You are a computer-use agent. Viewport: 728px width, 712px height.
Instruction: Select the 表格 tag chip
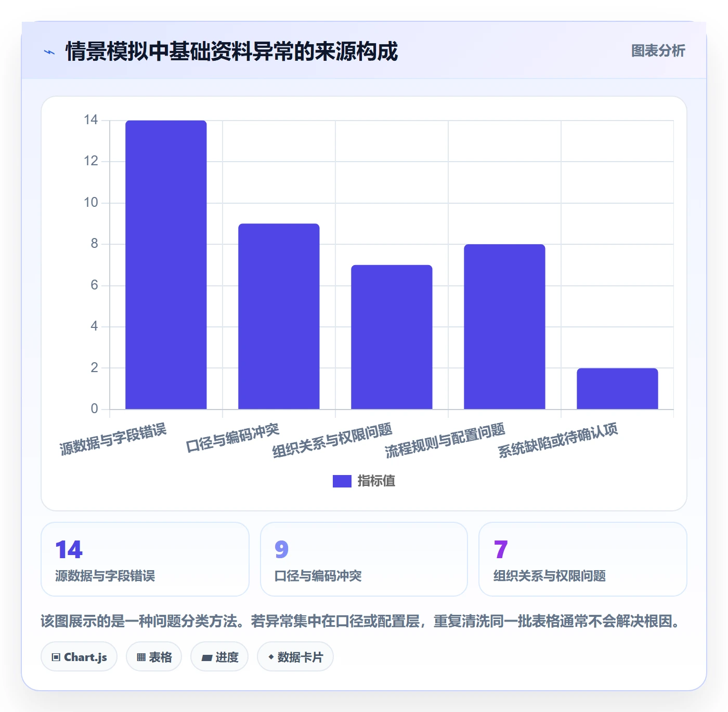pos(154,657)
